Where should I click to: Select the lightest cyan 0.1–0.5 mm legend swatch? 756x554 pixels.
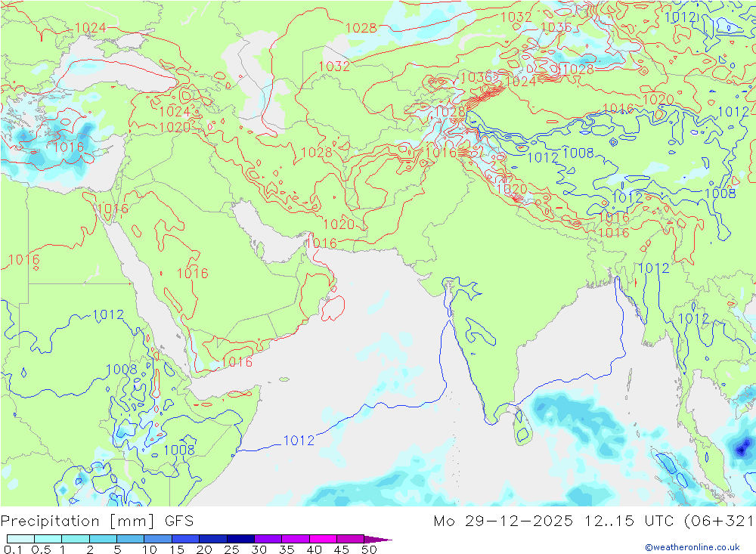tap(20, 539)
